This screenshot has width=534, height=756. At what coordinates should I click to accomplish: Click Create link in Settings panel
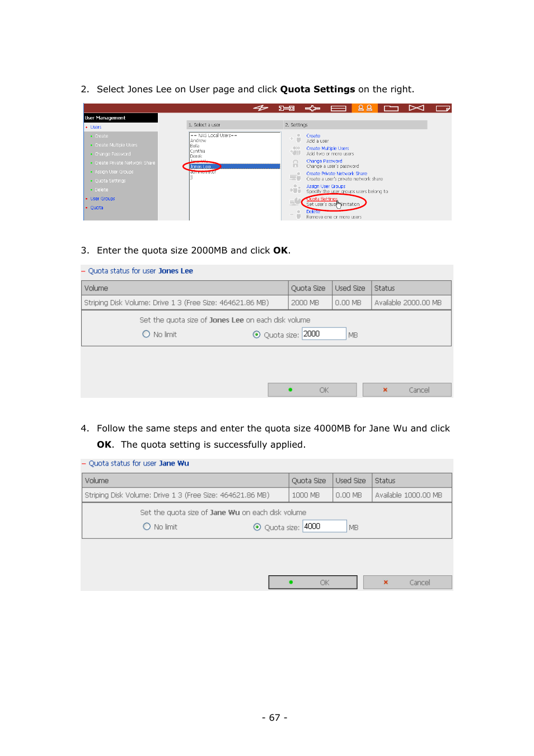(x=313, y=136)
